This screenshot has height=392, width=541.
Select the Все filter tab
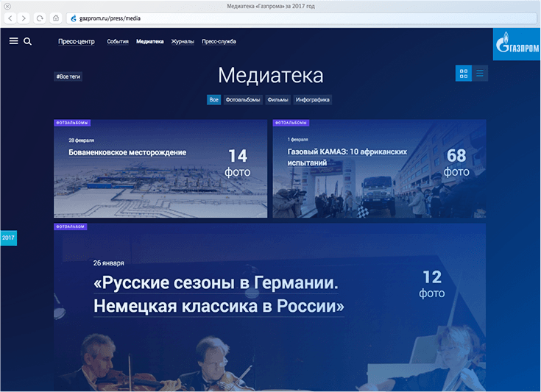point(213,99)
